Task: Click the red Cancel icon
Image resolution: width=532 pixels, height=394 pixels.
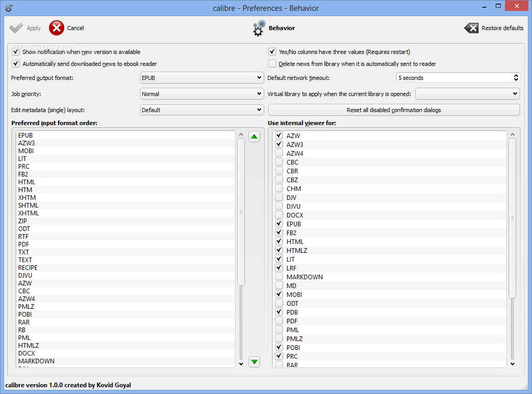Action: pos(57,28)
